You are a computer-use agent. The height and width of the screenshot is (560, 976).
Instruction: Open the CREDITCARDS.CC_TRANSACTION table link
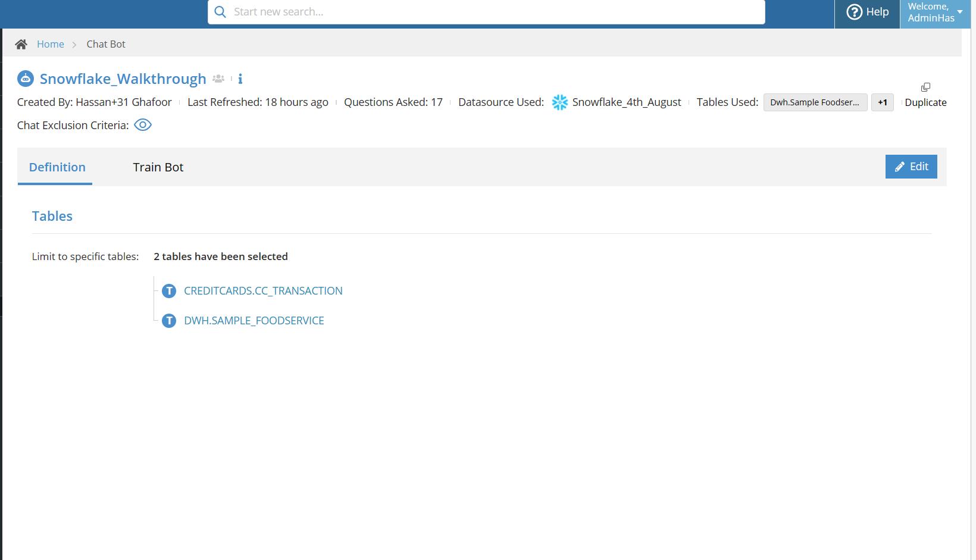point(263,291)
